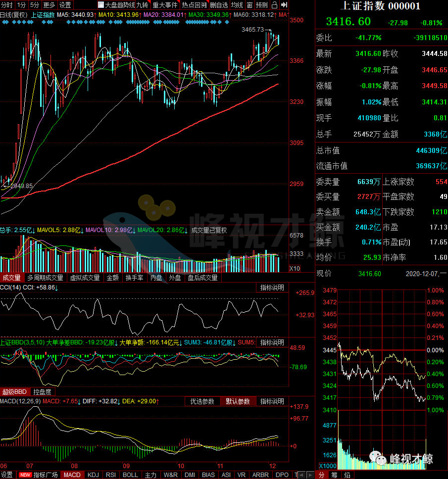Select the 分 icon at bottom right
The width and height of the screenshot is (448, 479).
coord(322,475)
